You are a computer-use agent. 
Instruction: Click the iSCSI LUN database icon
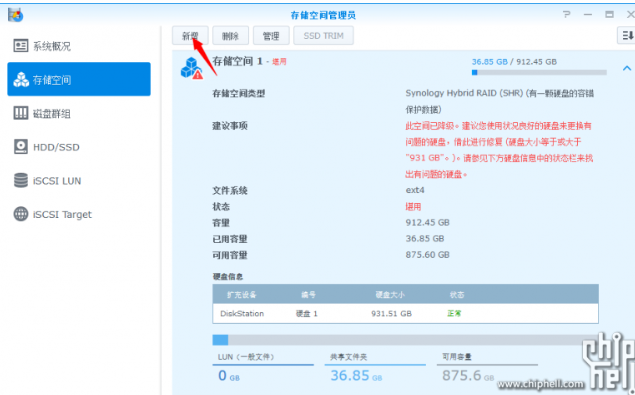click(21, 180)
